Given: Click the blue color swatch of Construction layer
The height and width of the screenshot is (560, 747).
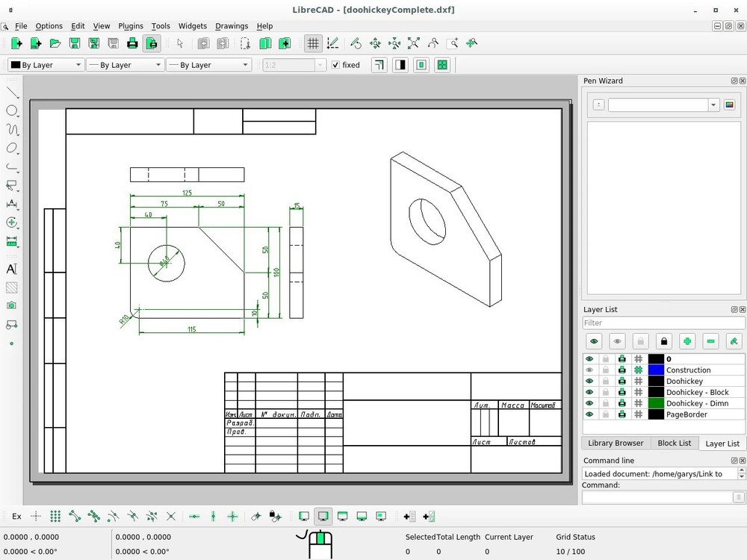Looking at the screenshot, I should pos(656,370).
